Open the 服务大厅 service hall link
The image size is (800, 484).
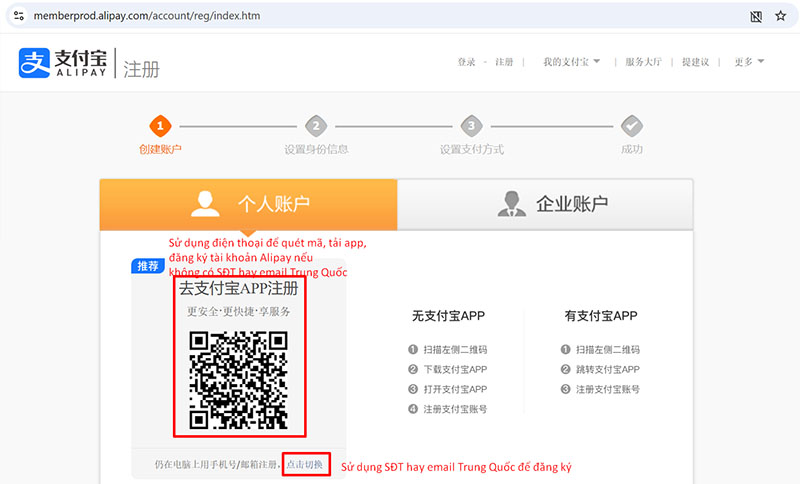click(x=643, y=62)
